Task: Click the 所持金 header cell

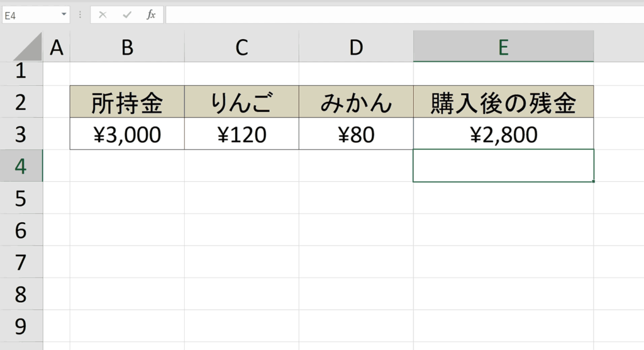Action: (x=127, y=103)
